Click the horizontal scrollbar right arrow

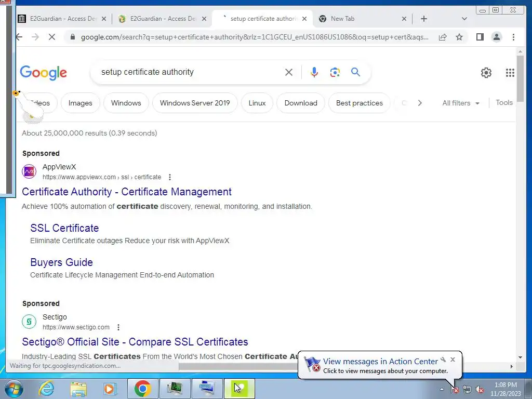pyautogui.click(x=511, y=366)
